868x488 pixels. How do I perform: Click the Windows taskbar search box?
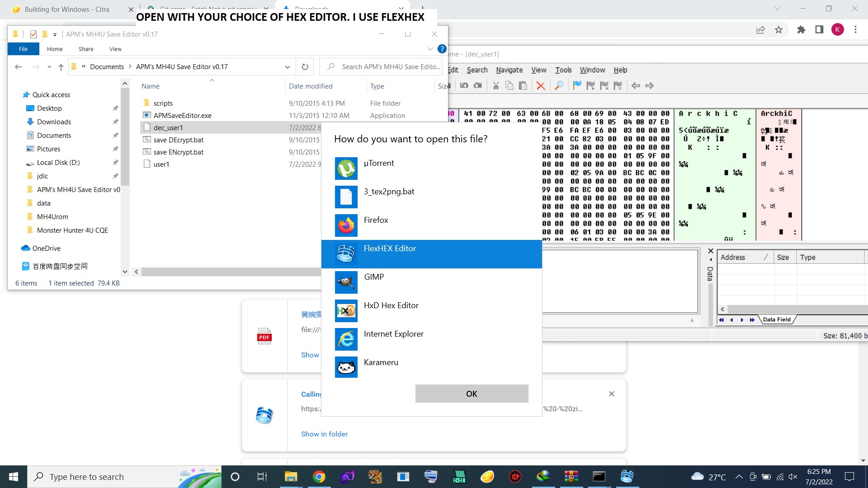[125, 477]
